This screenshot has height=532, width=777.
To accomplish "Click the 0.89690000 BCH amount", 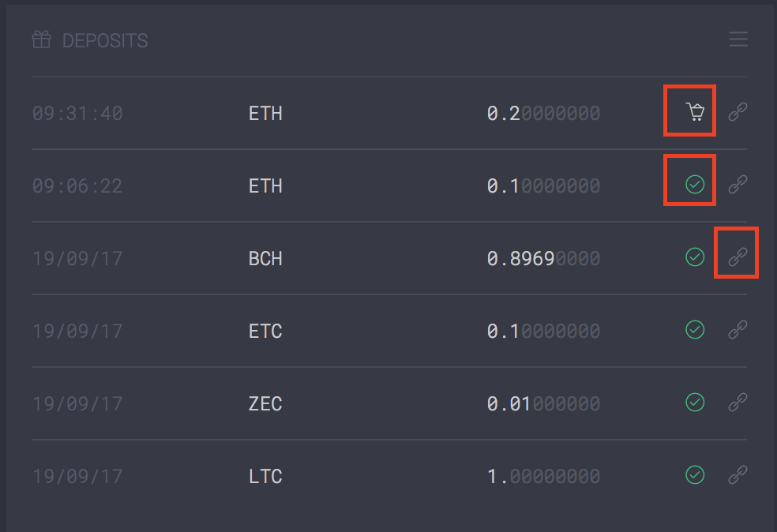I will [x=543, y=259].
